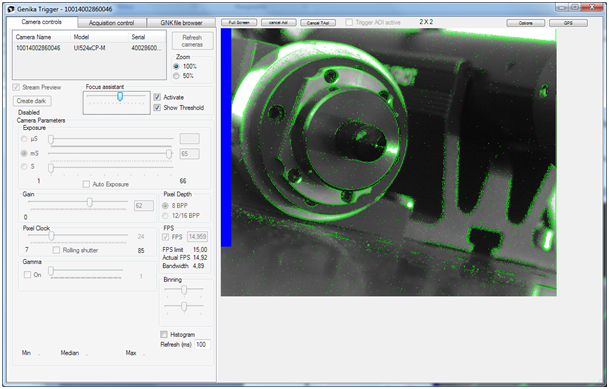This screenshot has height=389, width=609.
Task: Click the Bandwidth value 4,89
Action: (x=198, y=266)
